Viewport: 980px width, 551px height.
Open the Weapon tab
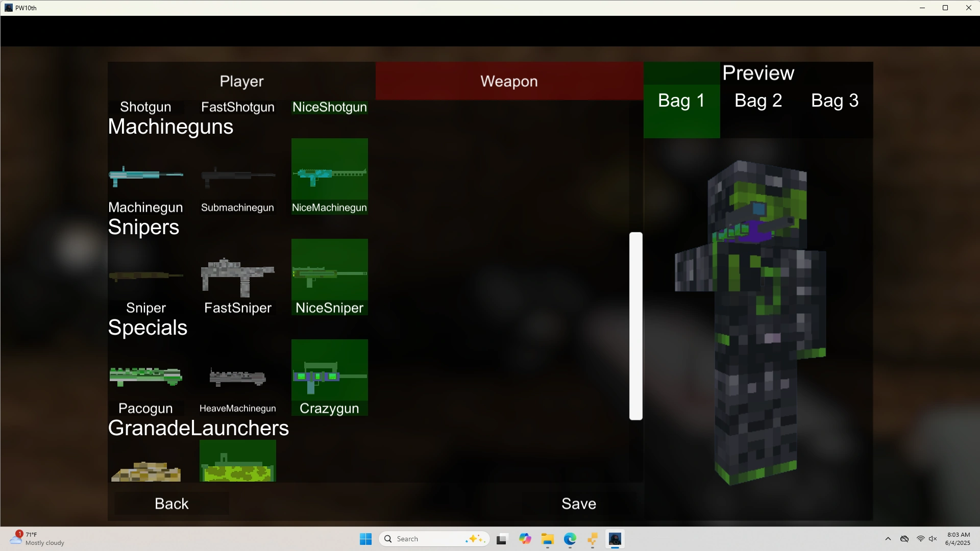coord(509,81)
